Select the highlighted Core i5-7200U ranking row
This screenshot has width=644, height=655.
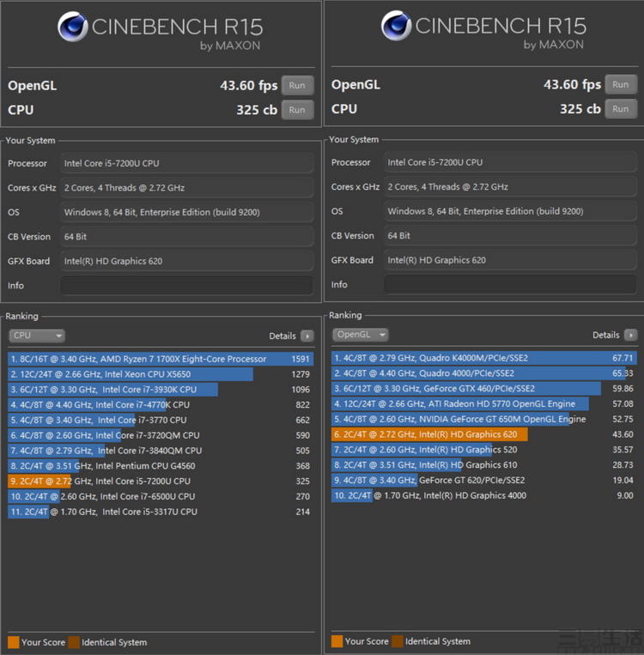point(161,482)
